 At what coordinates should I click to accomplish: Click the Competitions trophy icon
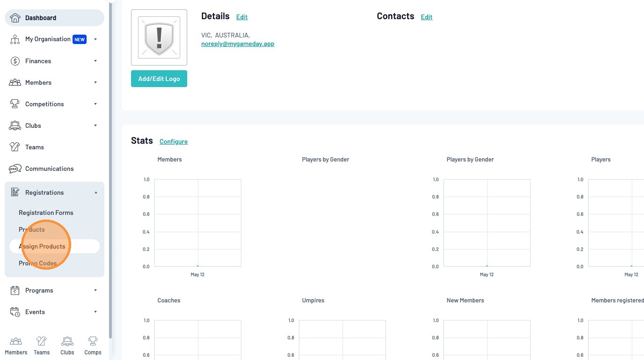click(x=15, y=104)
